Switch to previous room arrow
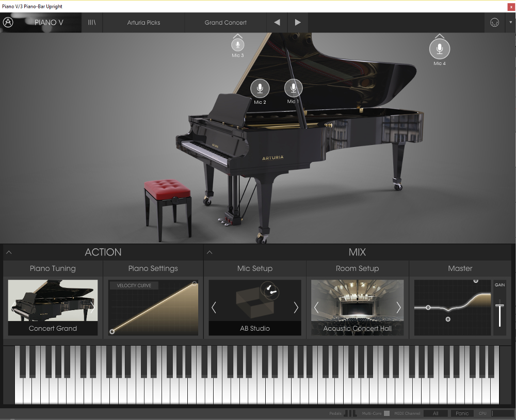The width and height of the screenshot is (516, 420). pos(316,308)
